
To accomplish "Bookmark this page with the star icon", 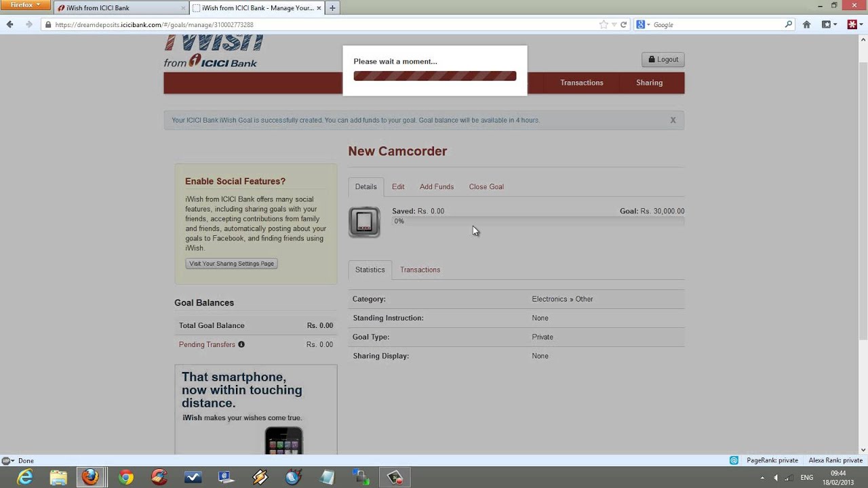I will tap(604, 24).
